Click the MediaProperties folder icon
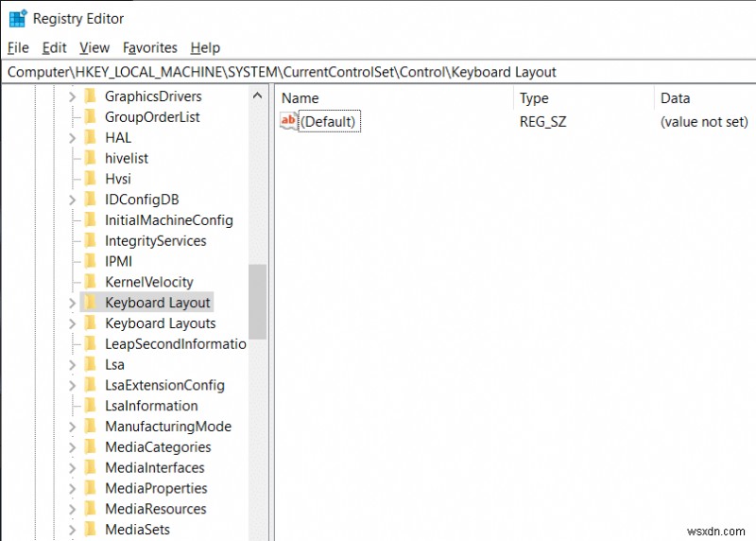Image resolution: width=756 pixels, height=541 pixels. (x=90, y=488)
